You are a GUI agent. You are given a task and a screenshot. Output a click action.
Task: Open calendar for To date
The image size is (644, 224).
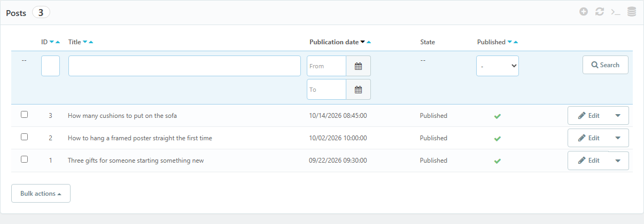(359, 90)
